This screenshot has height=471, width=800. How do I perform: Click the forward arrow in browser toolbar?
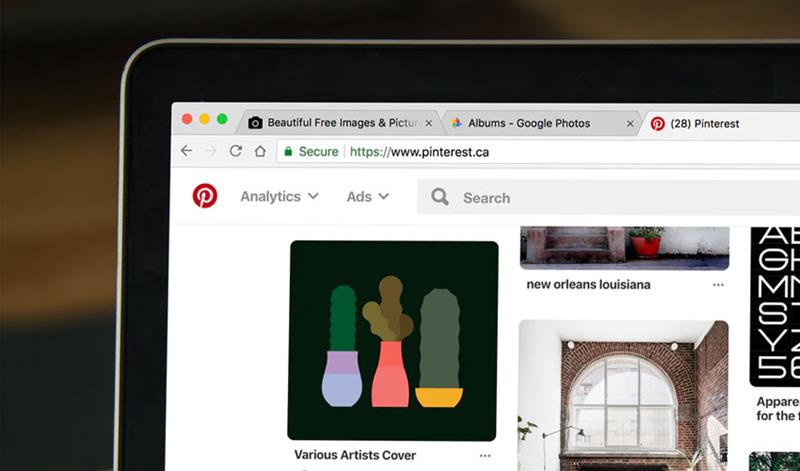tap(210, 151)
